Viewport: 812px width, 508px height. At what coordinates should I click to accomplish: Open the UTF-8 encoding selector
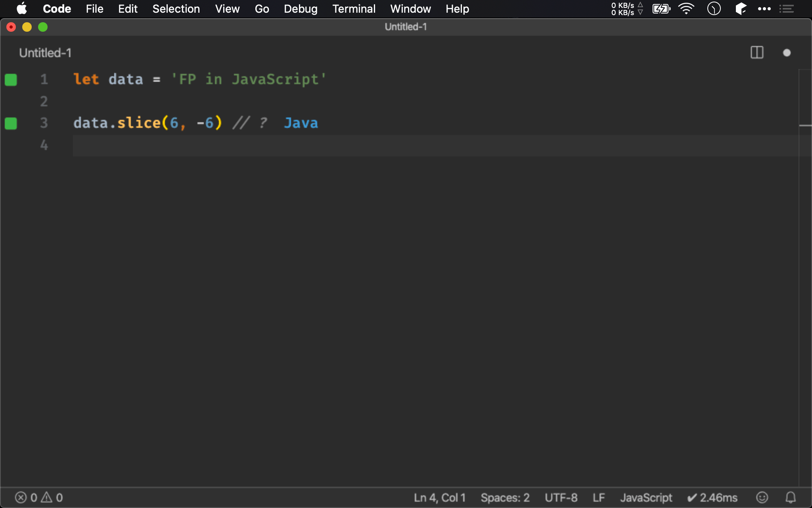561,497
